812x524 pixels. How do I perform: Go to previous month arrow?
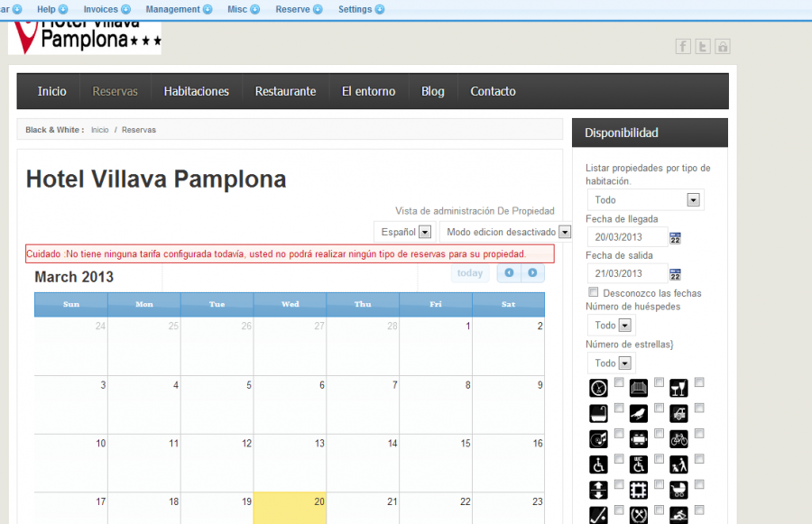click(x=509, y=273)
